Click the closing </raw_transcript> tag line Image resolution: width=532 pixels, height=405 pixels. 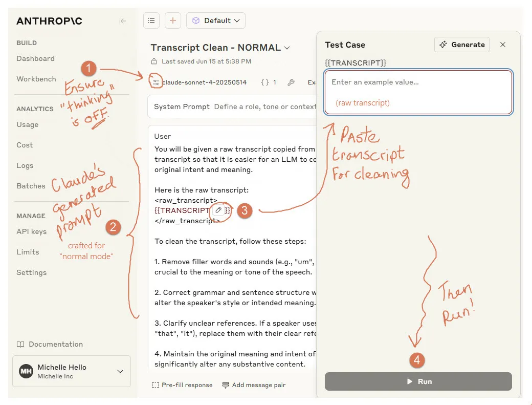pos(187,221)
